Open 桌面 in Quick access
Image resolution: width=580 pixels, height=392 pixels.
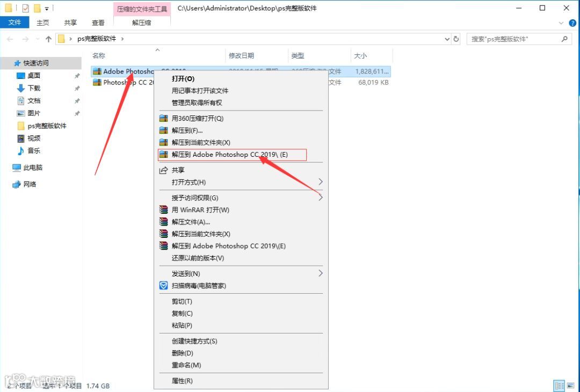click(x=34, y=75)
